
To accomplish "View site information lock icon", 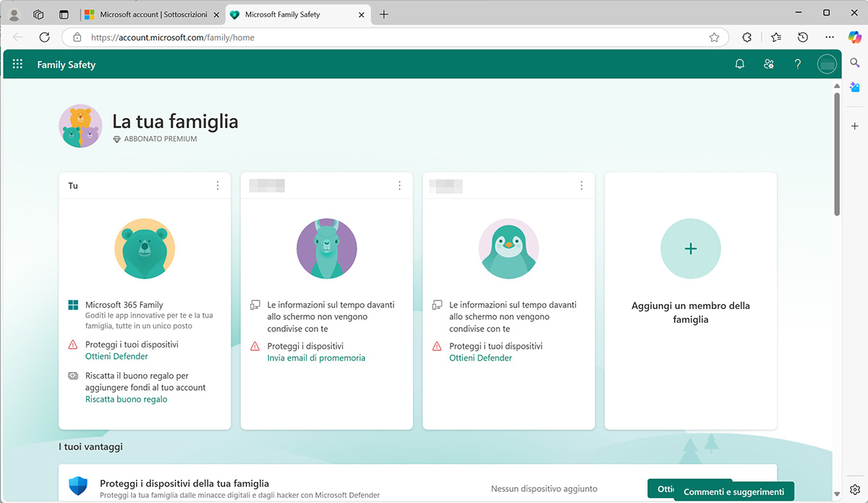I will [77, 38].
